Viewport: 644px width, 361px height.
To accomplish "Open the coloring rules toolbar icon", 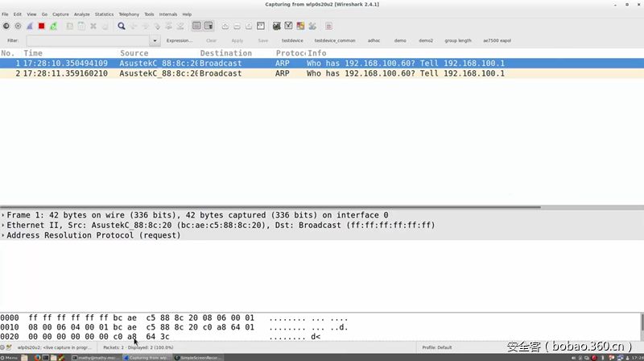I will pos(300,26).
